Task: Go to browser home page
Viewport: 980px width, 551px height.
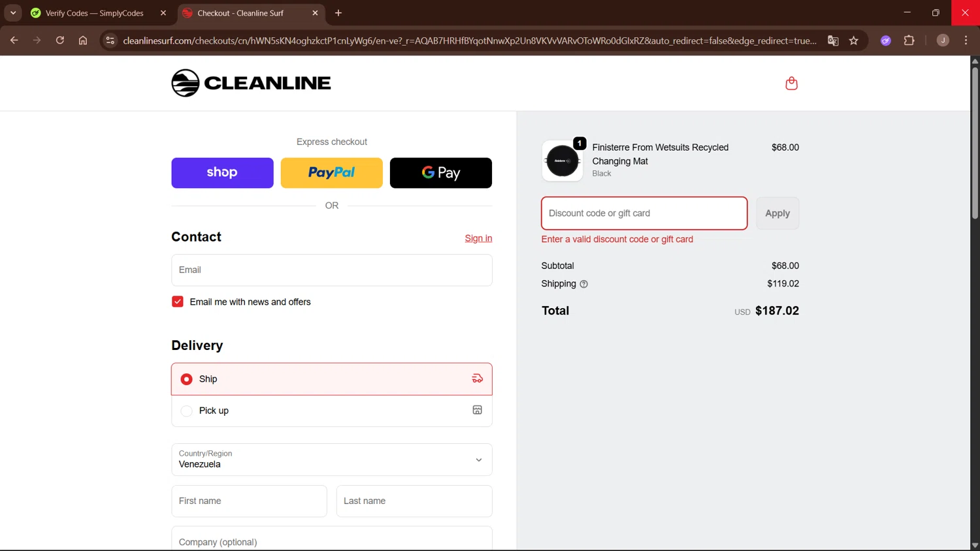Action: [x=83, y=40]
